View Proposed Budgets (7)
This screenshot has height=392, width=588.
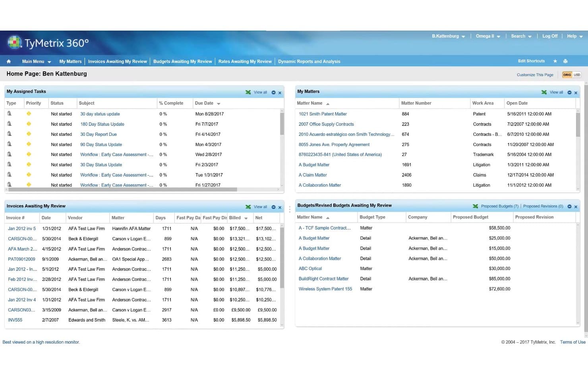pos(500,206)
